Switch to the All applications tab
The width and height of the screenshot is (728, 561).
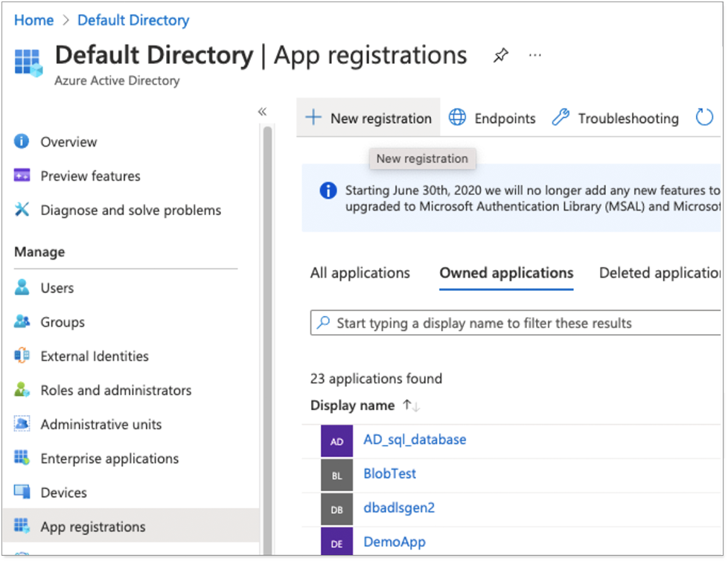point(360,273)
